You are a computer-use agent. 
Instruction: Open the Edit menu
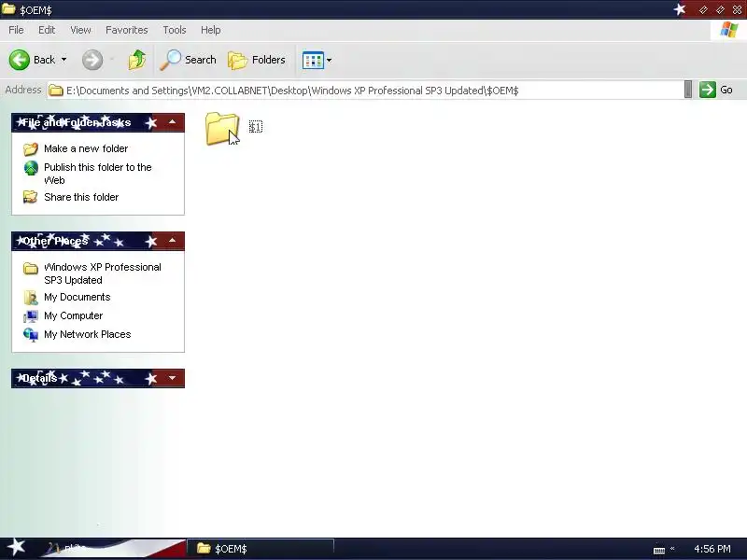(47, 30)
